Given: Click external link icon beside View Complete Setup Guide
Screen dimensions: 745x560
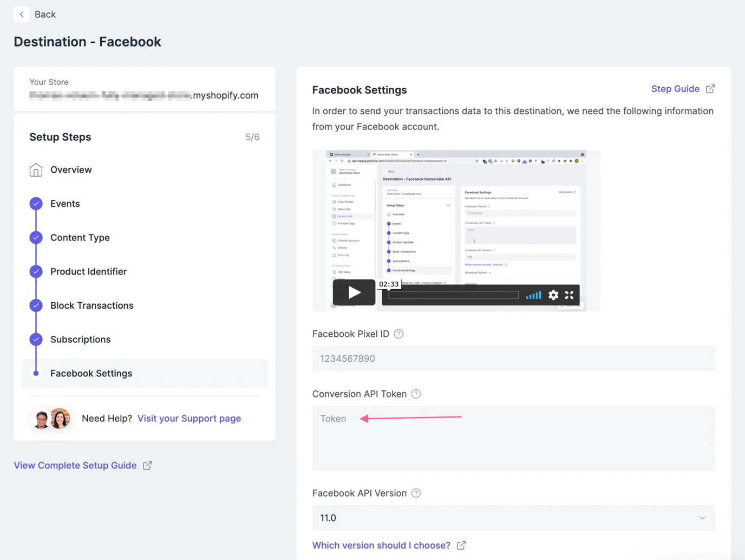Looking at the screenshot, I should click(x=147, y=466).
